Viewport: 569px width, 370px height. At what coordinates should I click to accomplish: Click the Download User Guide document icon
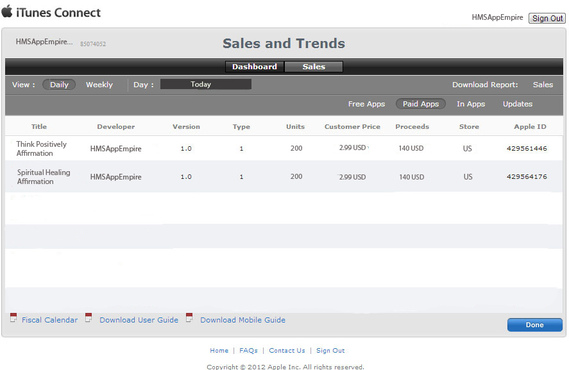(x=88, y=318)
